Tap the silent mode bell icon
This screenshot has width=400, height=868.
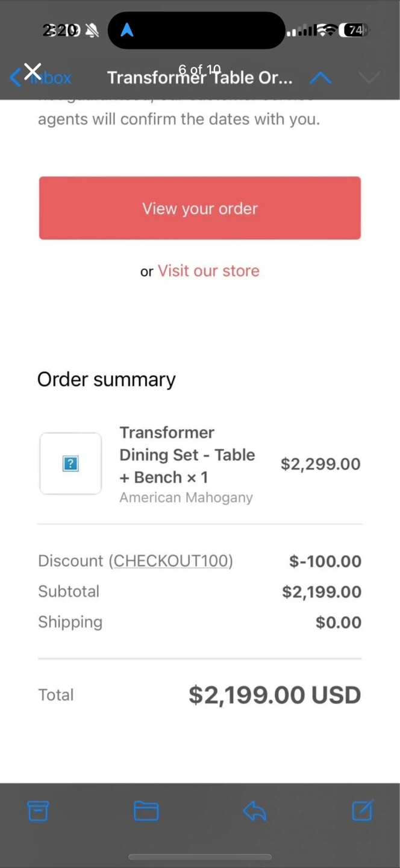(x=92, y=30)
